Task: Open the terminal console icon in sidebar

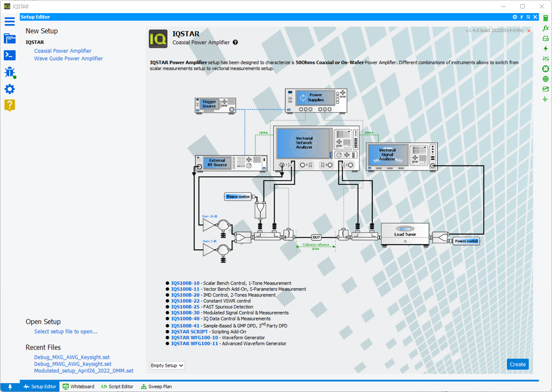Action: point(9,56)
